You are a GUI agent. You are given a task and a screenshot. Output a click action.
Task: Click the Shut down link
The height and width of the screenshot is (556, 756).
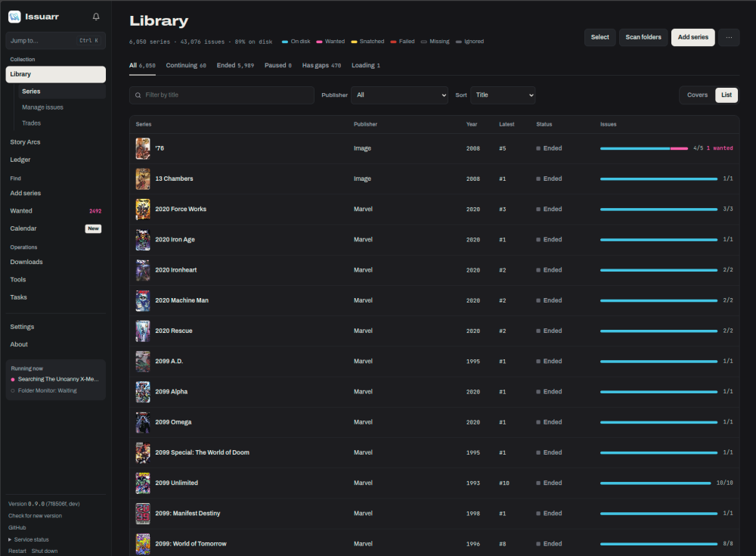click(x=45, y=551)
